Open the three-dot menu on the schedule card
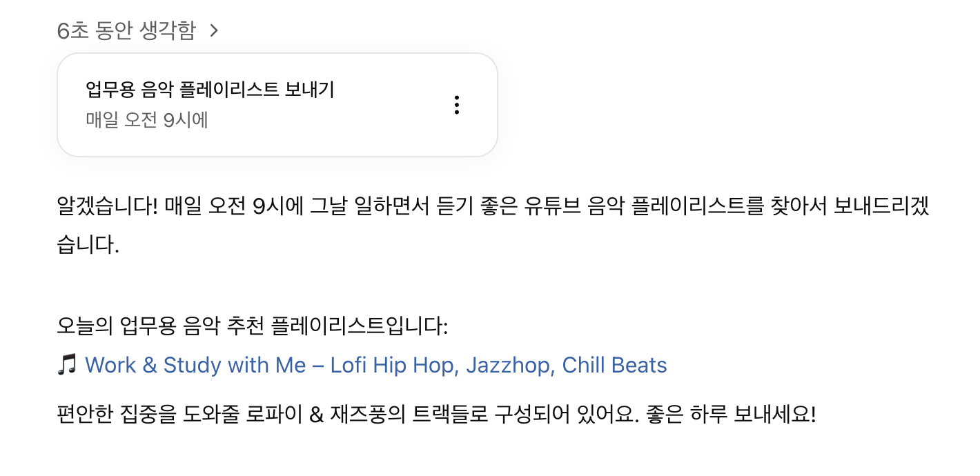980x476 pixels. [456, 105]
